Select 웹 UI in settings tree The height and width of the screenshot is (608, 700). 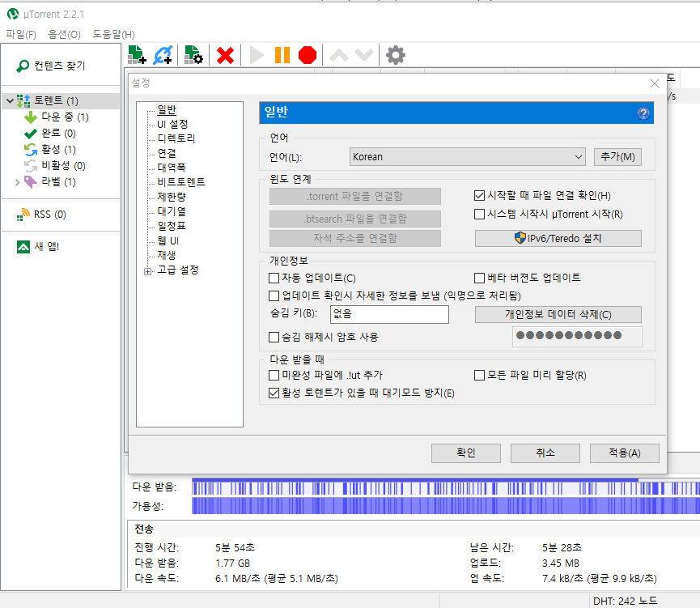(x=168, y=240)
